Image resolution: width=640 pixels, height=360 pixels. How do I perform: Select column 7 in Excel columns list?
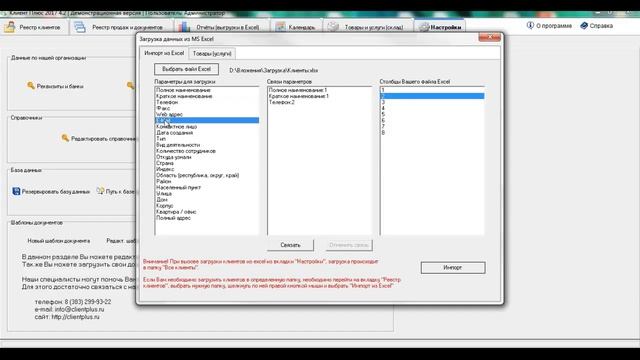click(x=432, y=127)
